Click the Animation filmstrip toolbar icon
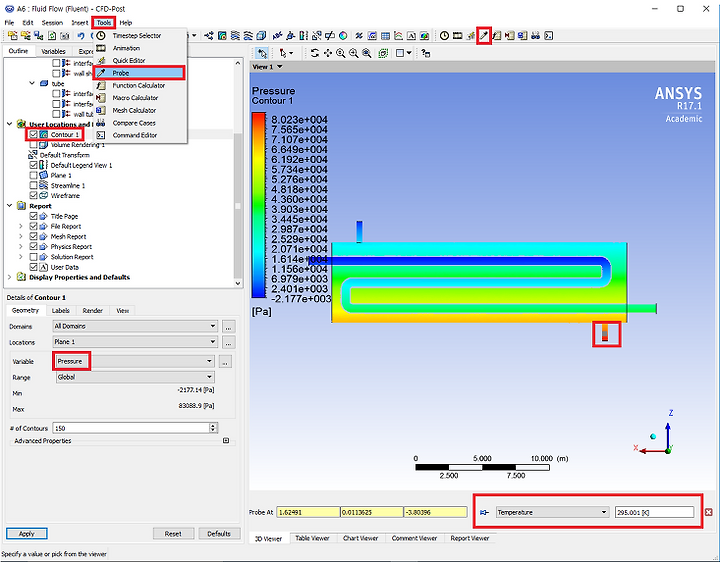This screenshot has height=562, width=720. 457,35
